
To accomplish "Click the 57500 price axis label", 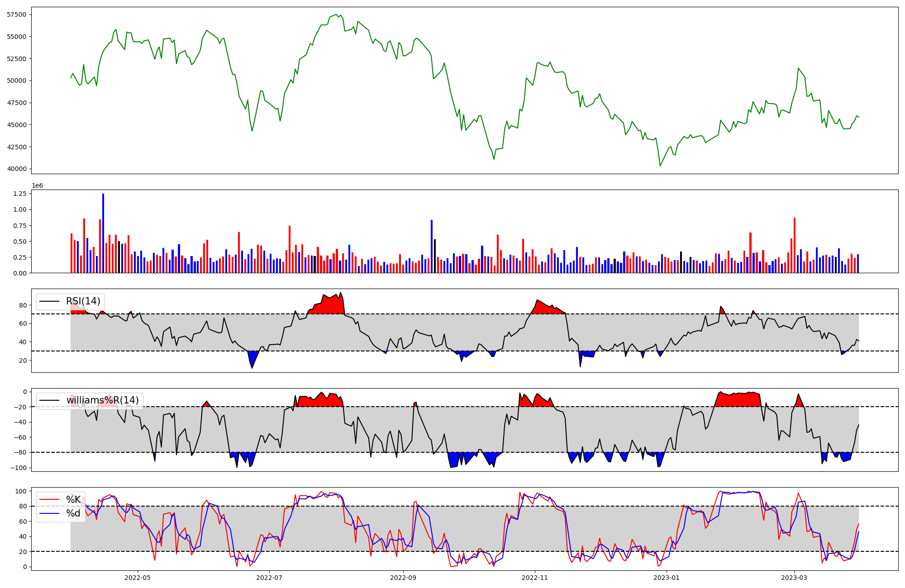I will [16, 14].
